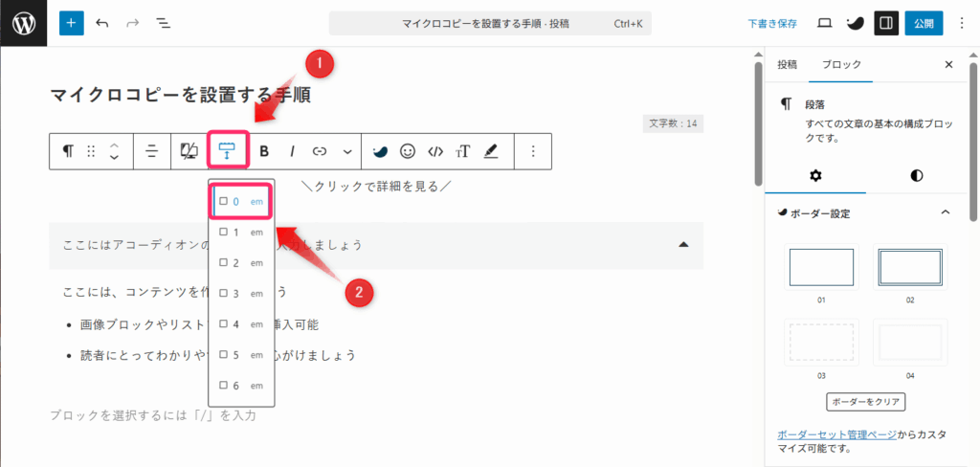Expand more rich text controls chevron
This screenshot has height=467, width=980.
tap(347, 151)
